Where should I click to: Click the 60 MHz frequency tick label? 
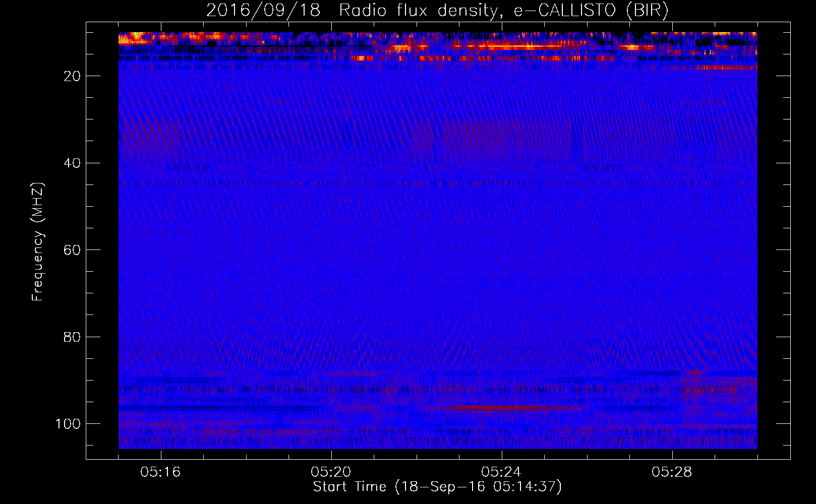click(72, 250)
